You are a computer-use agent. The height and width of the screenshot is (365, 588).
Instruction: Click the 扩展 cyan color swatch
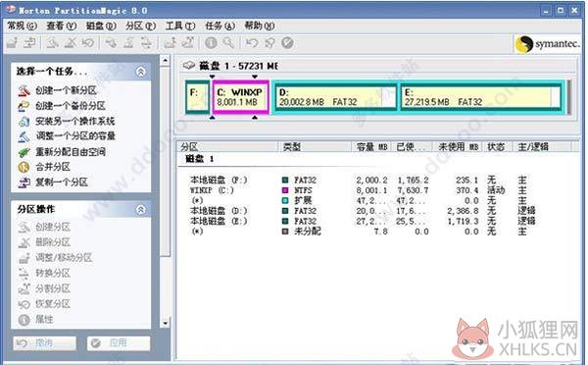point(285,200)
